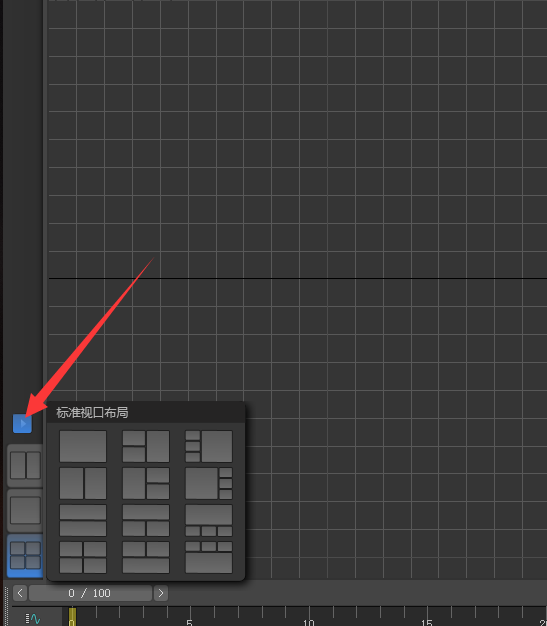Image resolution: width=547 pixels, height=626 pixels.
Task: Choose one left, two stacked right layout
Action: [146, 483]
